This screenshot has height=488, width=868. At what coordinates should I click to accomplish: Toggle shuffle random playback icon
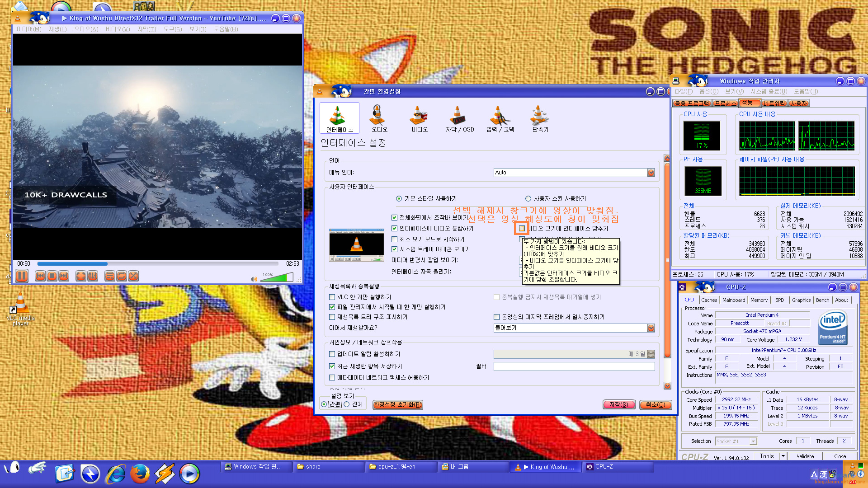(x=133, y=276)
